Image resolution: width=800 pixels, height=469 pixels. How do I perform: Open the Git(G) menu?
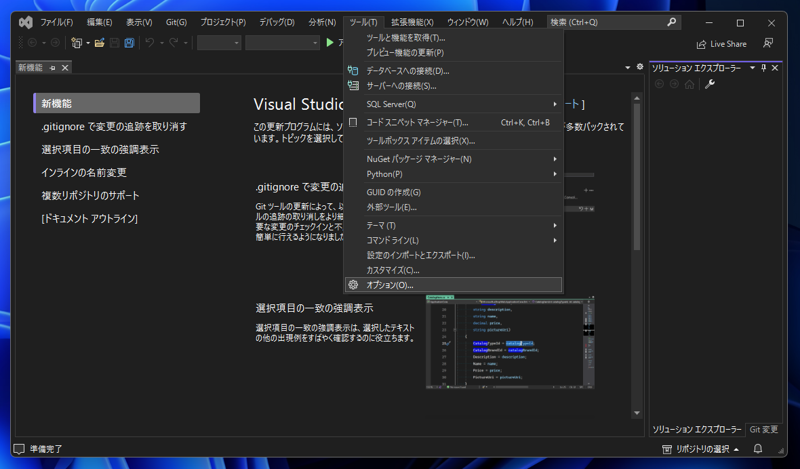point(176,22)
